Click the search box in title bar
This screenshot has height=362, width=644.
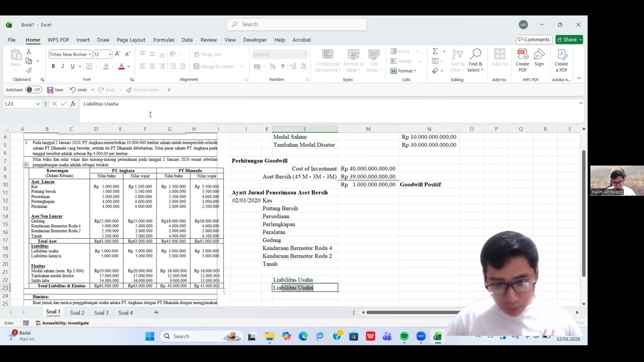pos(297,24)
